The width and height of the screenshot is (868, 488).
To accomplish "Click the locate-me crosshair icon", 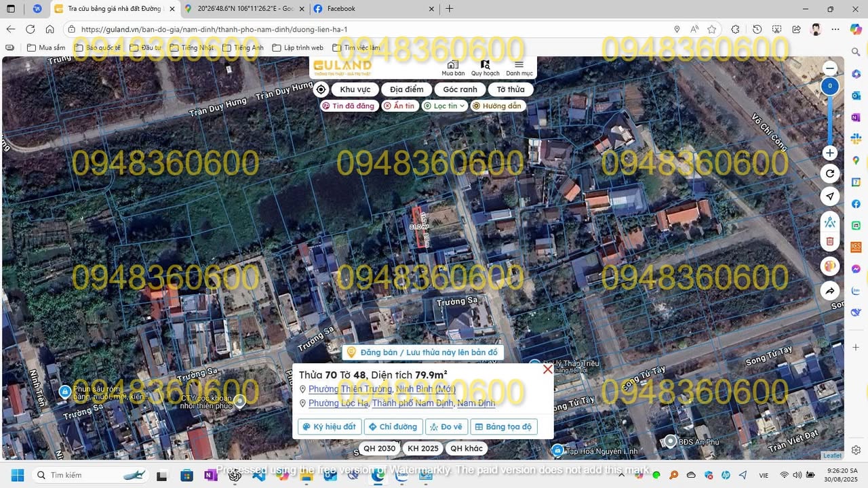I will [321, 89].
